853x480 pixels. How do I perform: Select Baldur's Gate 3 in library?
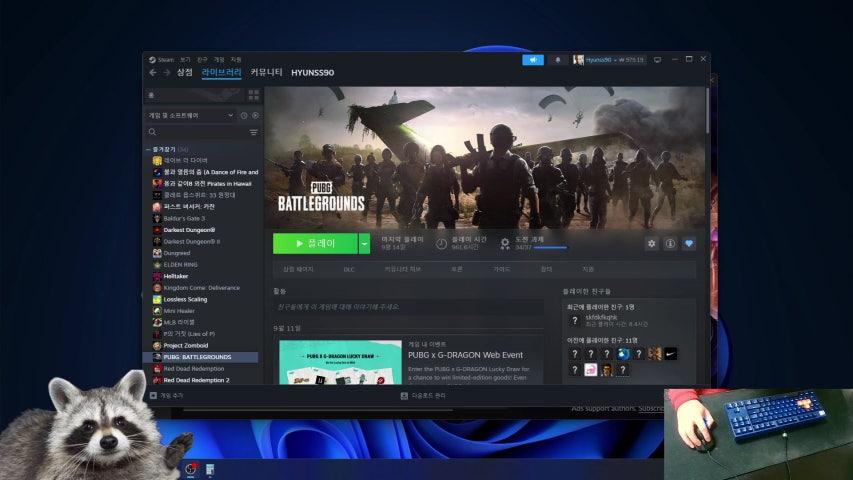click(x=184, y=218)
